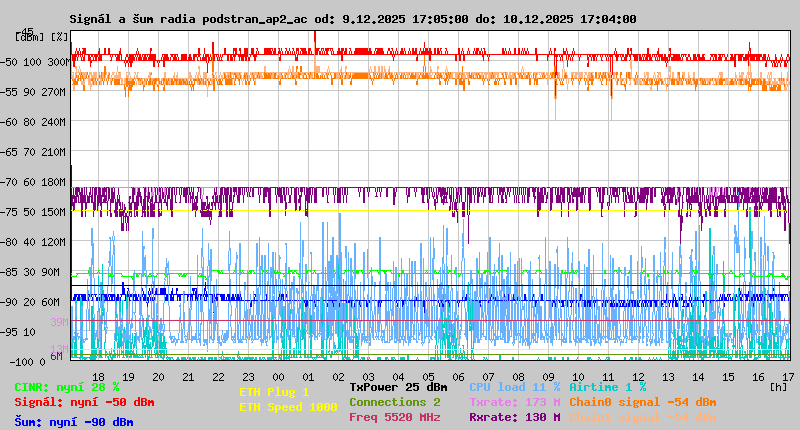
Task: Click the Freq 5520 MHz label
Action: point(394,417)
